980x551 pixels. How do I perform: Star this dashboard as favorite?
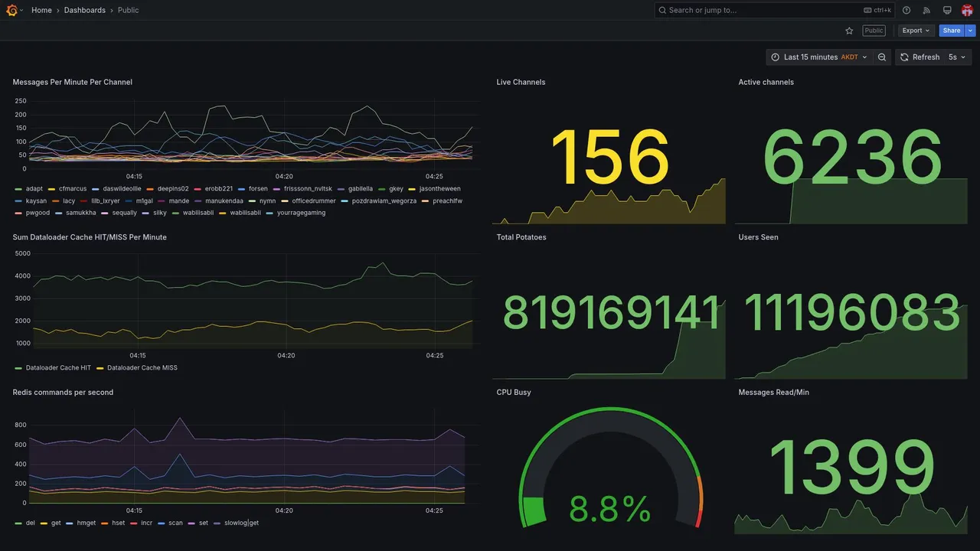(x=849, y=31)
